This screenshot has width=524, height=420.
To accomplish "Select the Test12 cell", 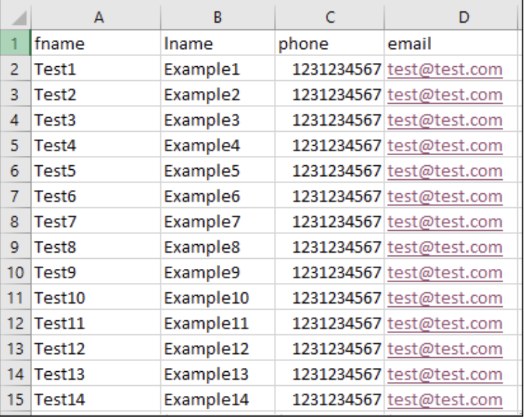I will click(96, 348).
